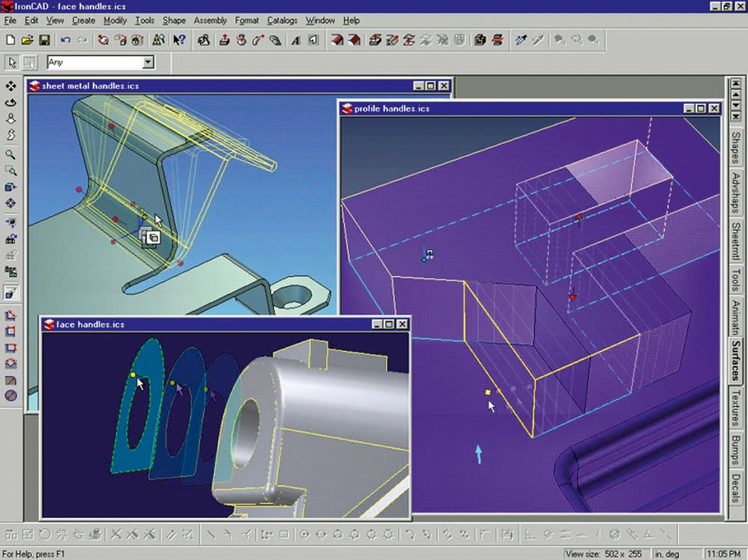Image resolution: width=748 pixels, height=560 pixels.
Task: Open the Any selection filter dropdown
Action: click(148, 63)
